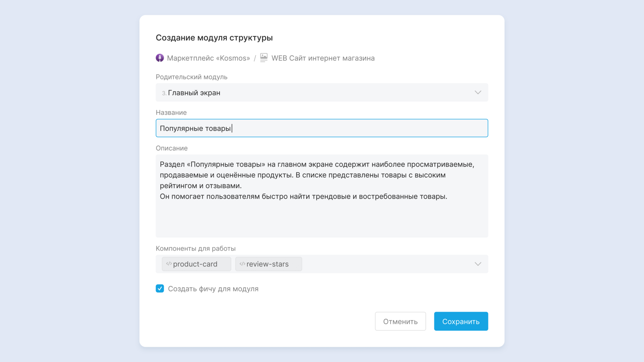Click the code icon on the review-stars tag
This screenshot has width=644, height=362.
coord(242,264)
